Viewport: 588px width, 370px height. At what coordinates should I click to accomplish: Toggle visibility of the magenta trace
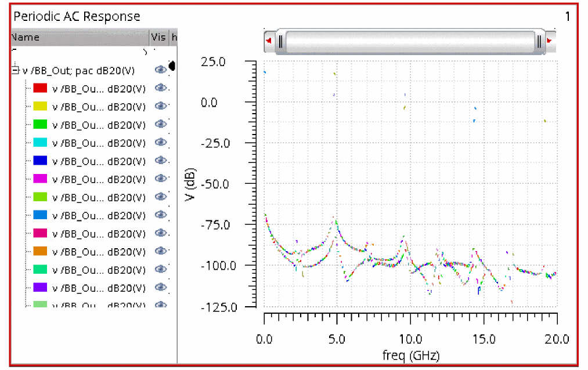pos(161,179)
